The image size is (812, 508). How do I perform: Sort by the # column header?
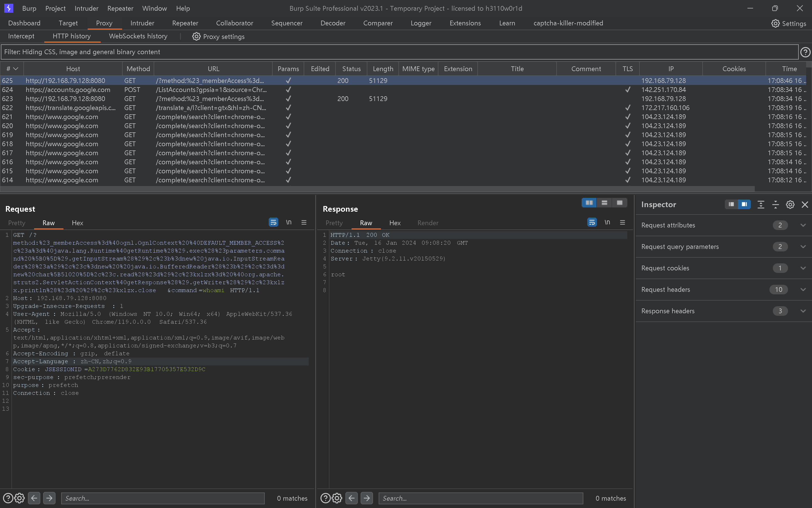pos(12,69)
